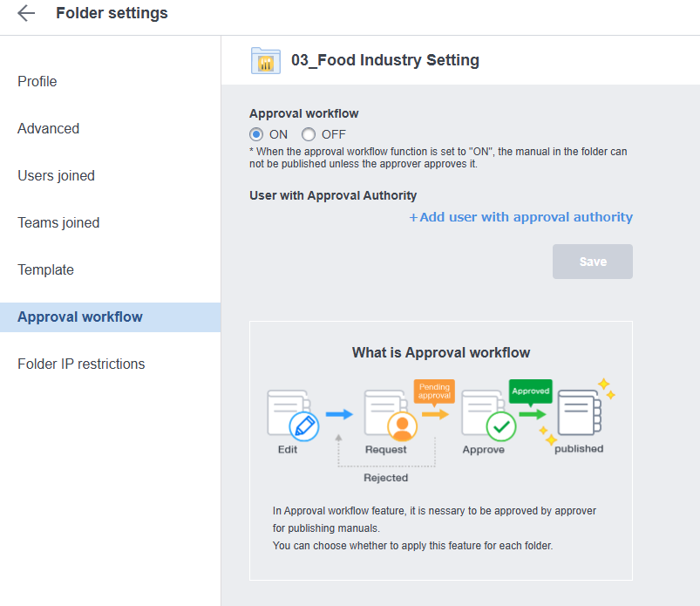The image size is (700, 606).
Task: Click the blue arrow after Edit
Action: (339, 414)
